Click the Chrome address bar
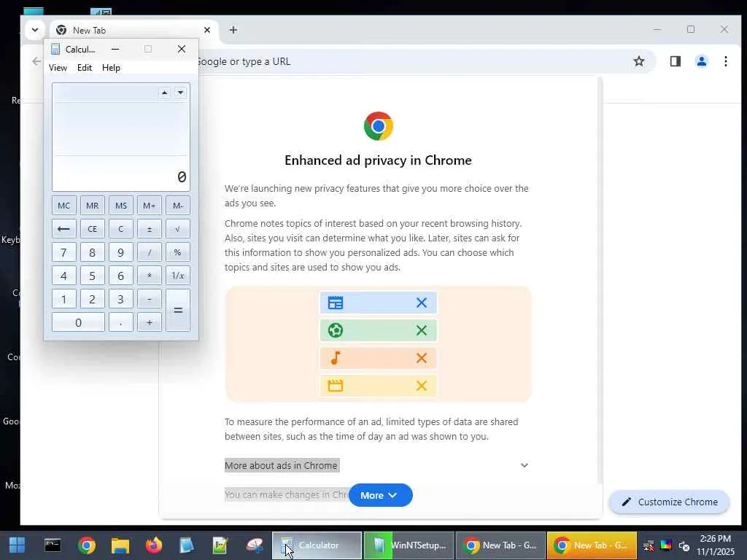747x560 pixels. [x=410, y=61]
